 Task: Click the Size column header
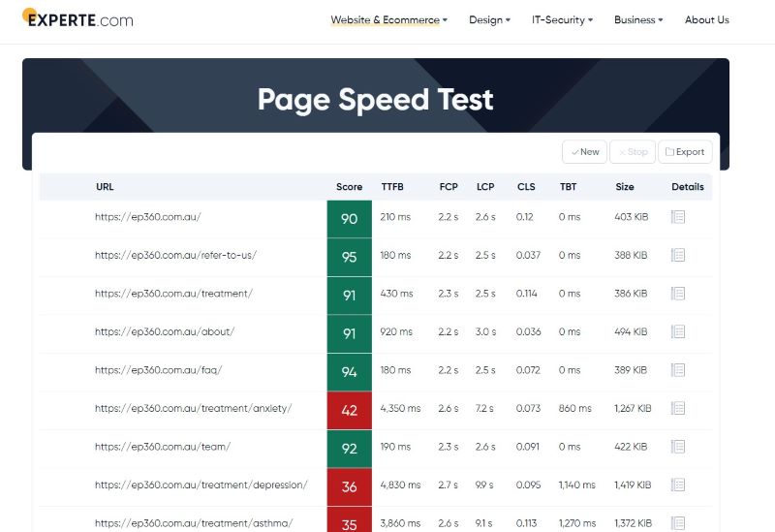click(625, 187)
